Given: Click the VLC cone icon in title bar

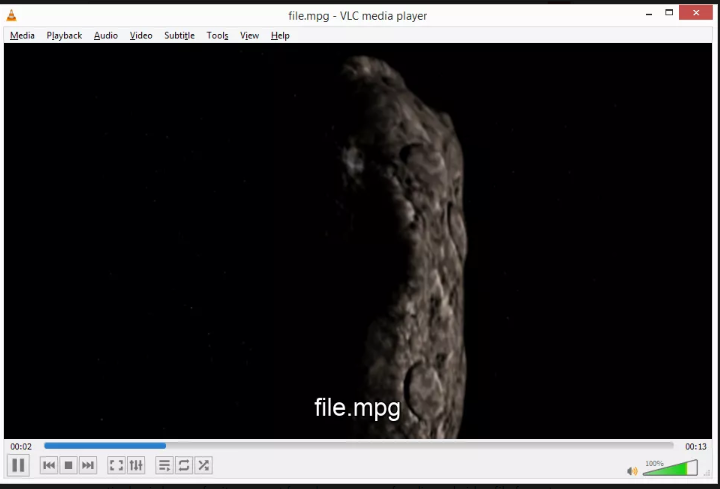Looking at the screenshot, I should tap(11, 16).
